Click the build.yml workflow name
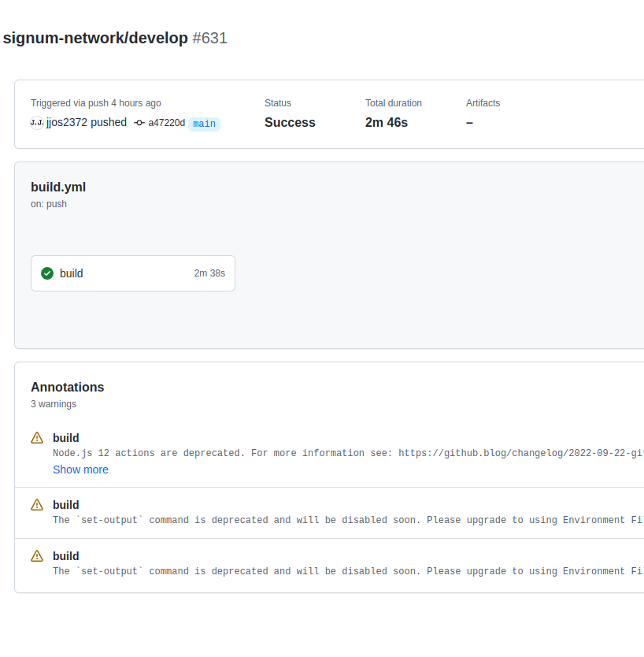Screen dimensions: 644x657 58,187
